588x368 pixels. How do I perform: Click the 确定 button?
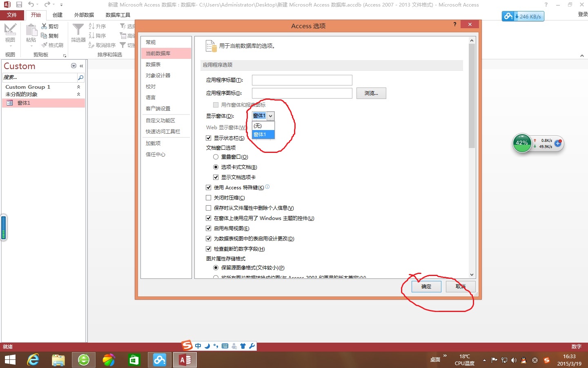click(x=426, y=287)
